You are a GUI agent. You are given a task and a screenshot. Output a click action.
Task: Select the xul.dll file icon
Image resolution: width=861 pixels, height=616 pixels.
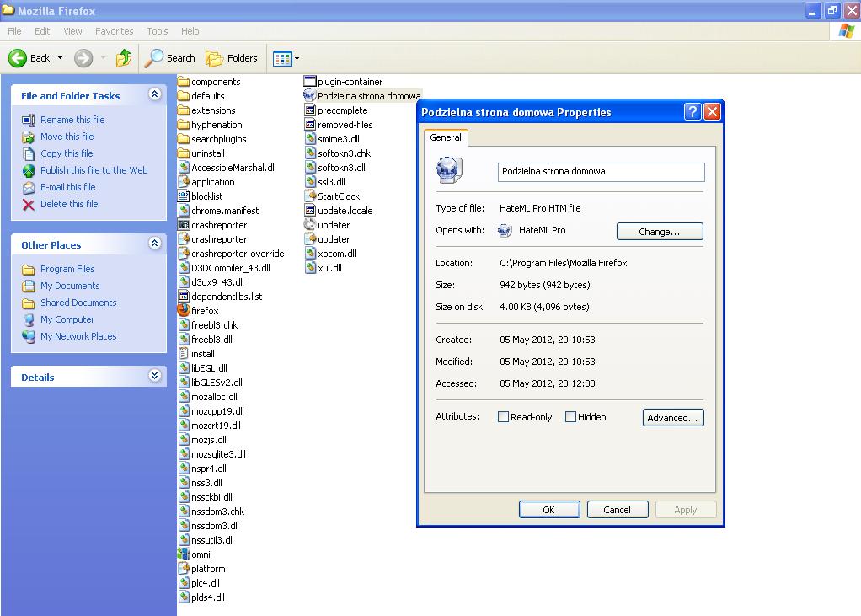[310, 267]
